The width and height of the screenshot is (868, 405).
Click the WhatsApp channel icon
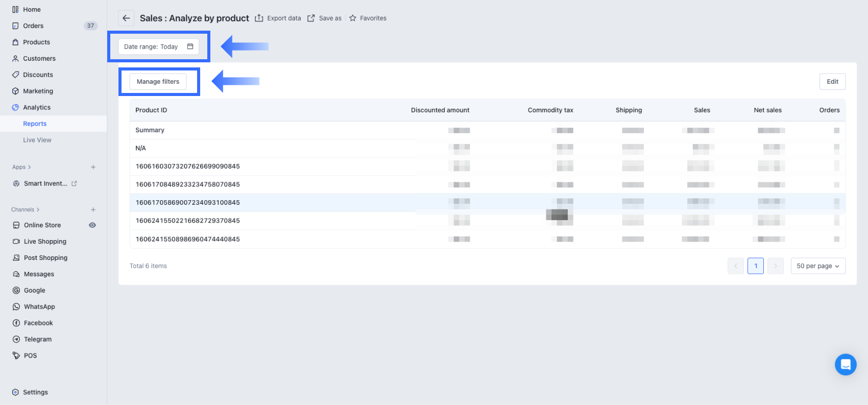click(16, 306)
